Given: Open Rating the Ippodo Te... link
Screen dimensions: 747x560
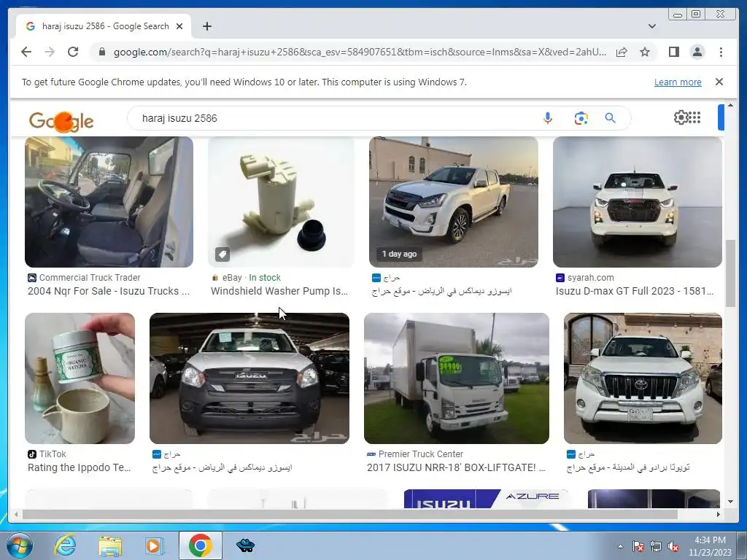Looking at the screenshot, I should coord(79,467).
